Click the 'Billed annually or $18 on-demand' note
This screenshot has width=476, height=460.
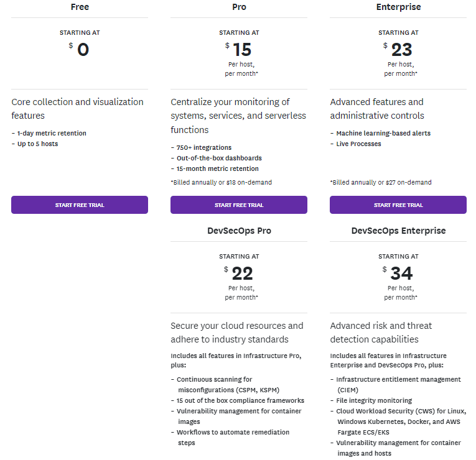tap(222, 183)
